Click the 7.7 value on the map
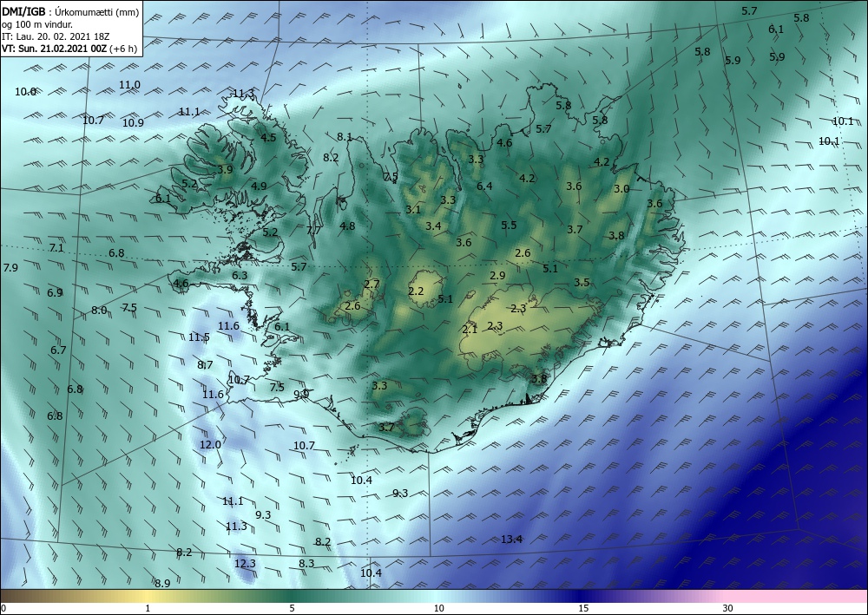Image resolution: width=868 pixels, height=615 pixels. pyautogui.click(x=313, y=230)
